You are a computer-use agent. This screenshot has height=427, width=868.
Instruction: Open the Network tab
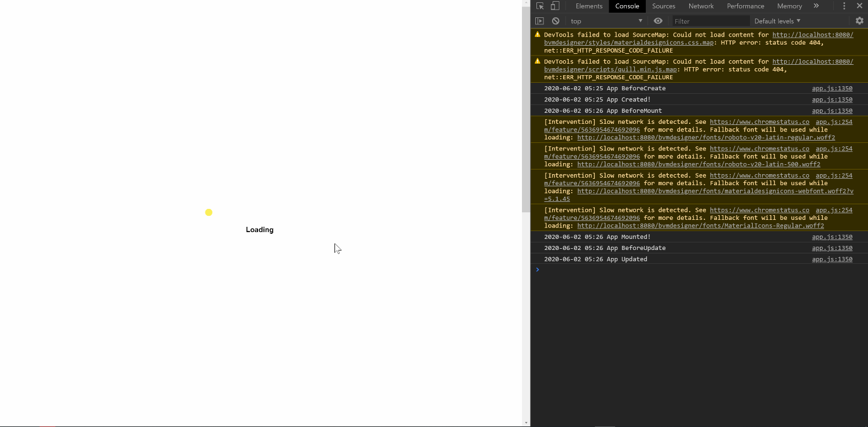click(701, 6)
